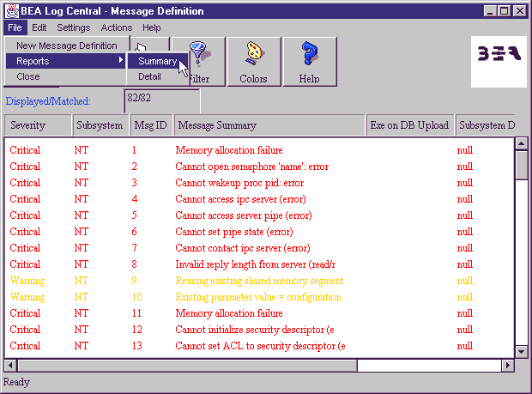Click Msg ID cell number 7

pos(135,248)
